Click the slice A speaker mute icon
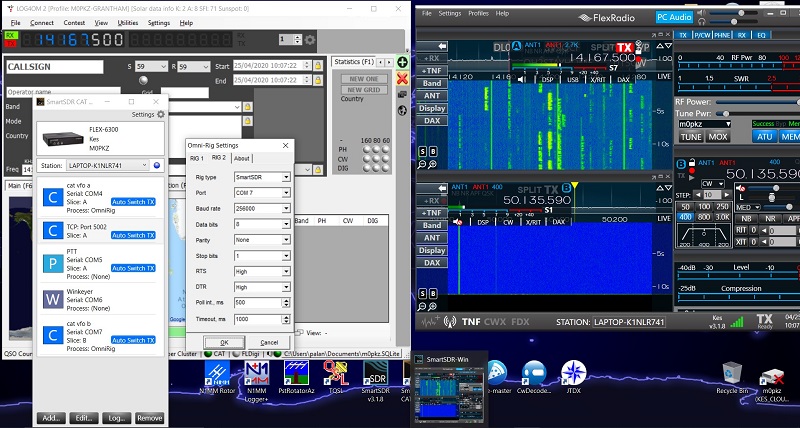This screenshot has height=428, width=800. (522, 80)
